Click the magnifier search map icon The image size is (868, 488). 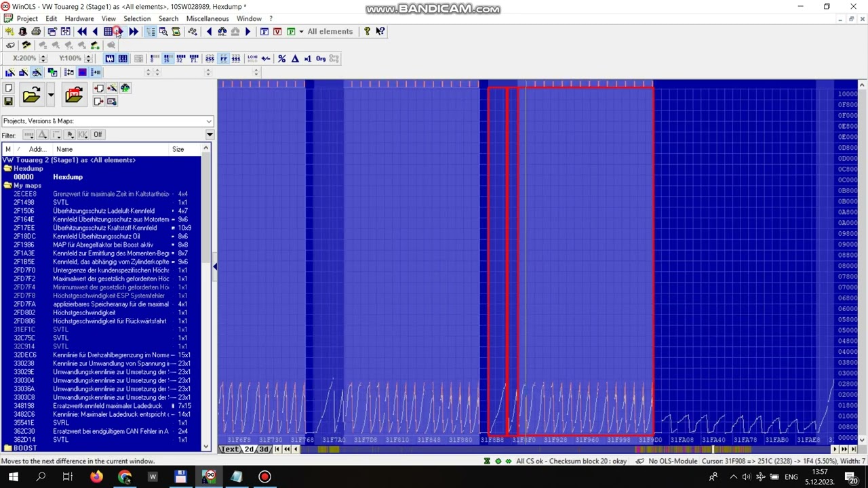point(163,32)
